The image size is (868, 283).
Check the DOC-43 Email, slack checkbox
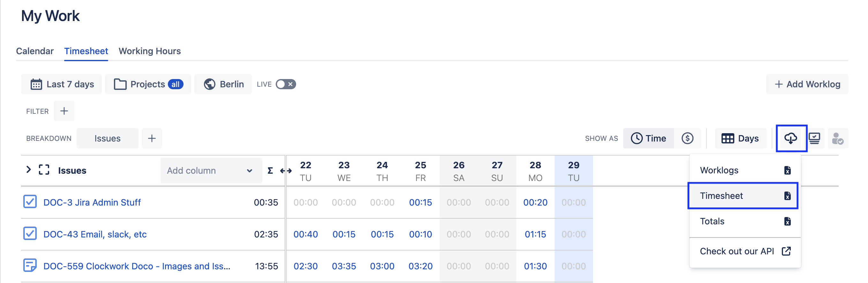pos(30,234)
